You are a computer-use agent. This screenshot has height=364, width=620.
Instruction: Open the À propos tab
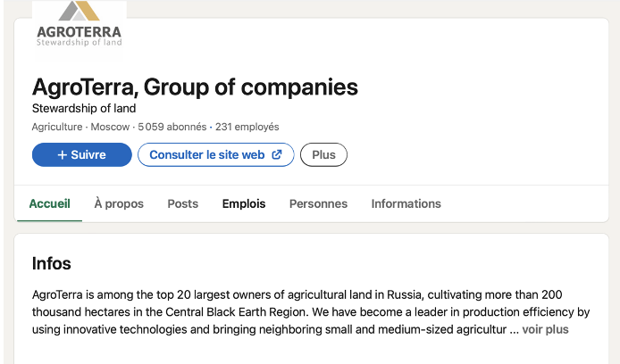[119, 203]
